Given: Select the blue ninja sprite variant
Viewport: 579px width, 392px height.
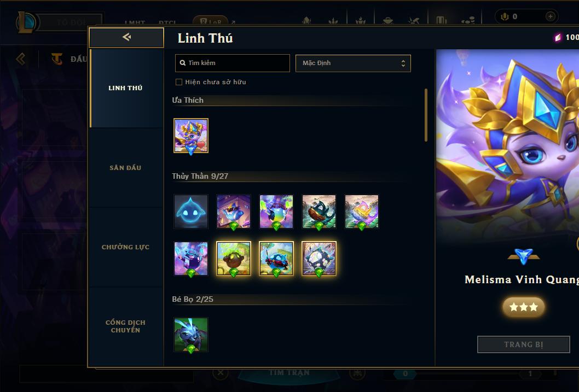Looking at the screenshot, I should point(276,259).
